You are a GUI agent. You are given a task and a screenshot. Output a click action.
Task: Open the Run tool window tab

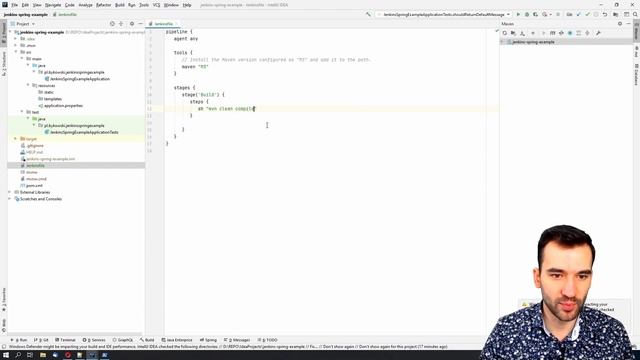tap(19, 340)
